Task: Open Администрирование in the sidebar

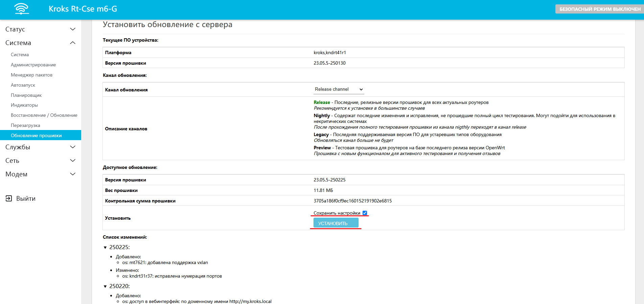Action: pyautogui.click(x=33, y=65)
